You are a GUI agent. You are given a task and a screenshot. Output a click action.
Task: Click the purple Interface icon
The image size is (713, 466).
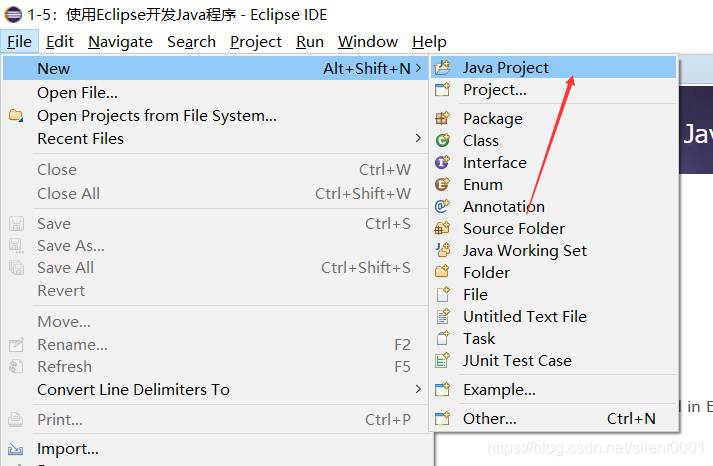(442, 162)
